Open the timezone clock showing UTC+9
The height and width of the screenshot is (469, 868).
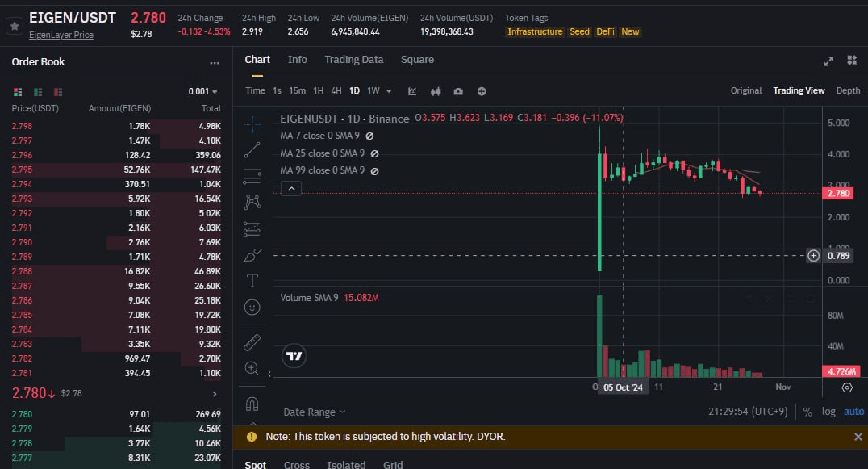[x=748, y=412]
